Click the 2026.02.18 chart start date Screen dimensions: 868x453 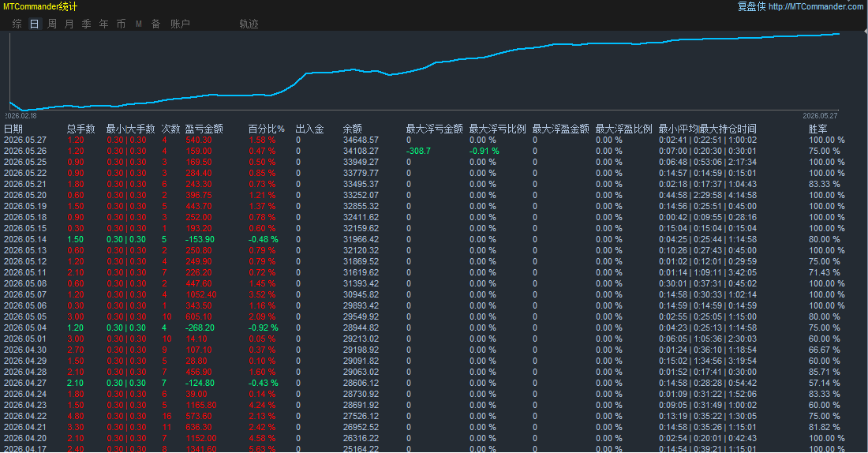coord(21,116)
